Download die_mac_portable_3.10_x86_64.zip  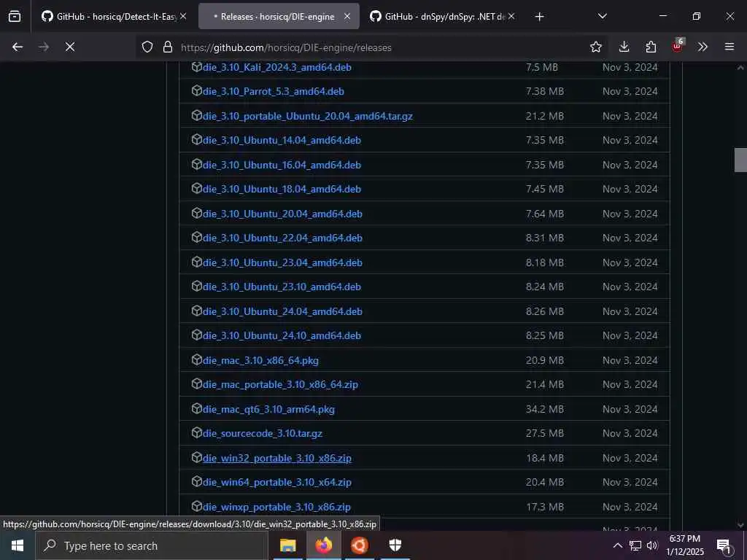(x=280, y=385)
